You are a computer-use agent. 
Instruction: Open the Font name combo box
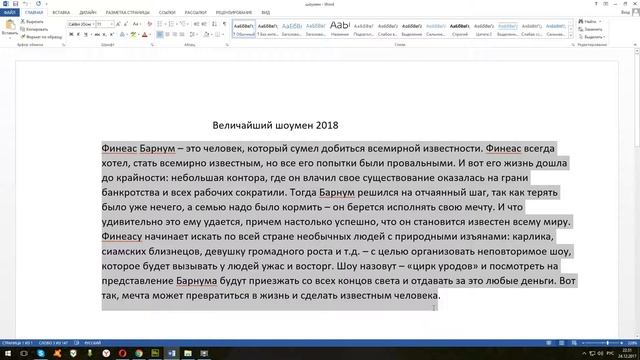pyautogui.click(x=81, y=24)
